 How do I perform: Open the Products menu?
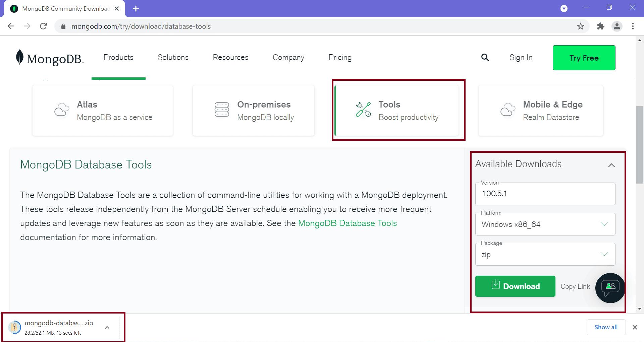pyautogui.click(x=118, y=58)
